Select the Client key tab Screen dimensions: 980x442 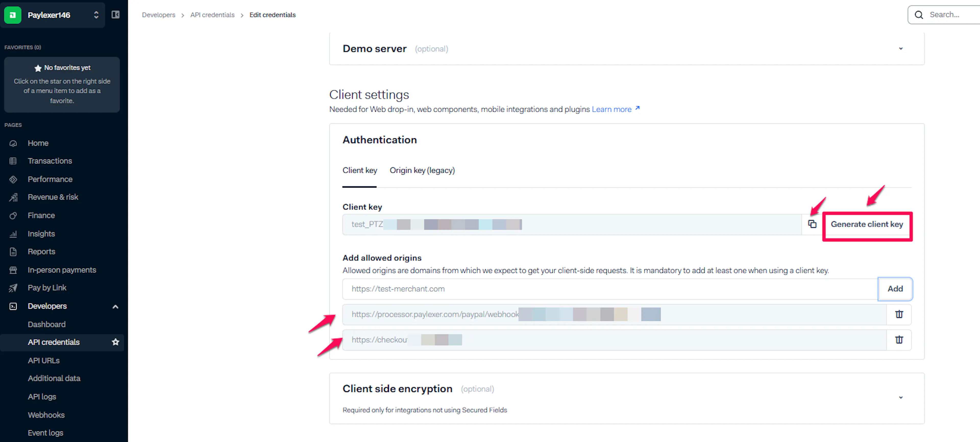coord(360,170)
